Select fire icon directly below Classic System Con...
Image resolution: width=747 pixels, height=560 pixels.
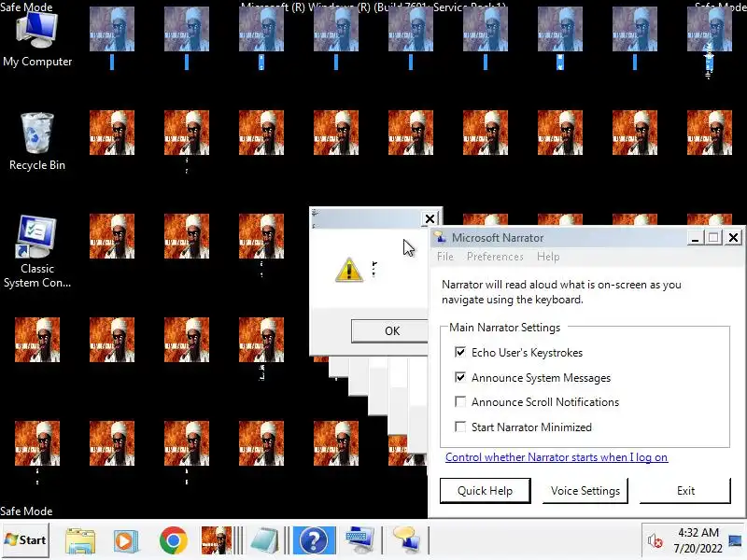(37, 340)
